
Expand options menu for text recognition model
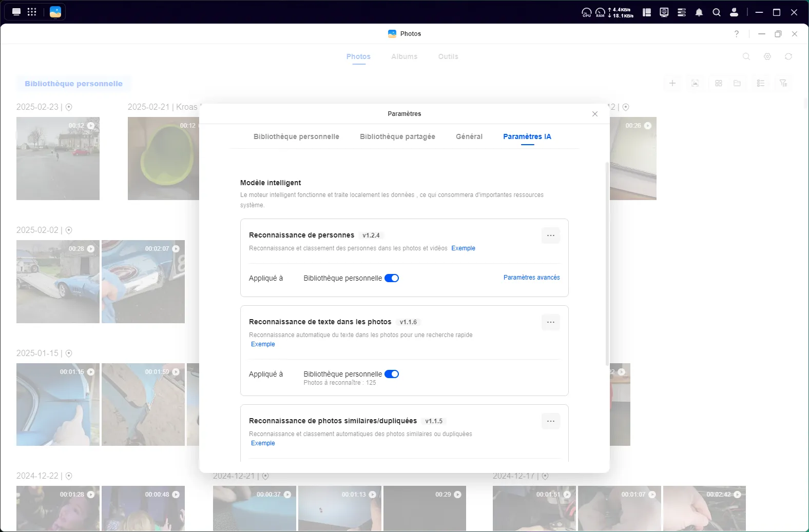[x=550, y=322]
